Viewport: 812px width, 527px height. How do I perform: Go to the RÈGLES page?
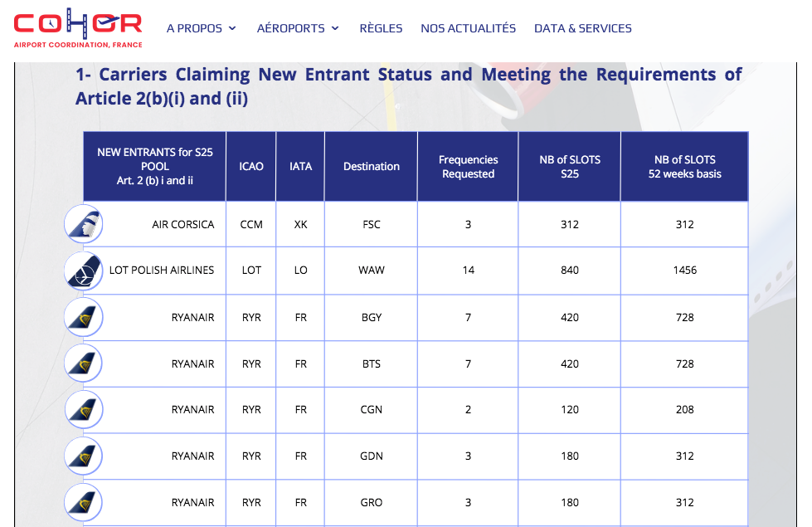[381, 28]
